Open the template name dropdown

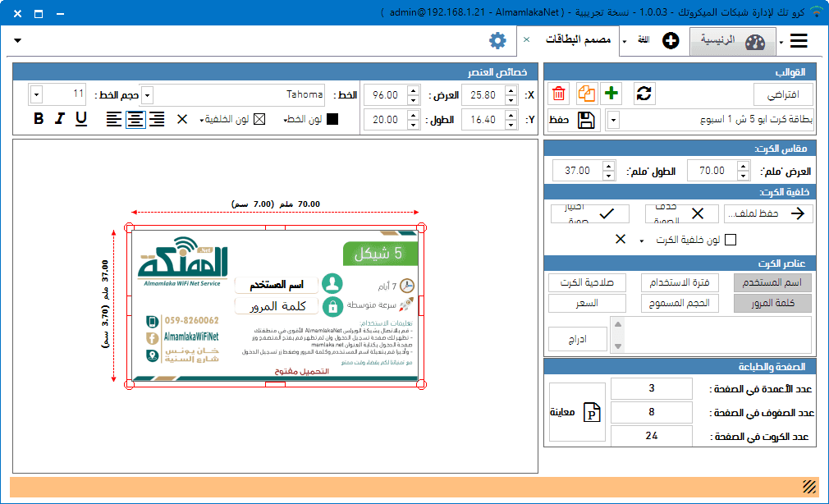click(613, 120)
